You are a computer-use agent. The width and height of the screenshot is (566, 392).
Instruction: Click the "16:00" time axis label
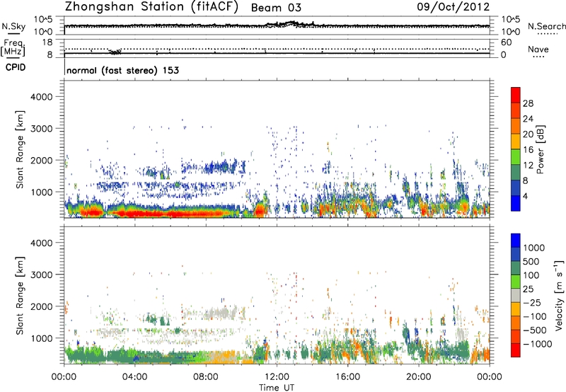click(x=347, y=377)
